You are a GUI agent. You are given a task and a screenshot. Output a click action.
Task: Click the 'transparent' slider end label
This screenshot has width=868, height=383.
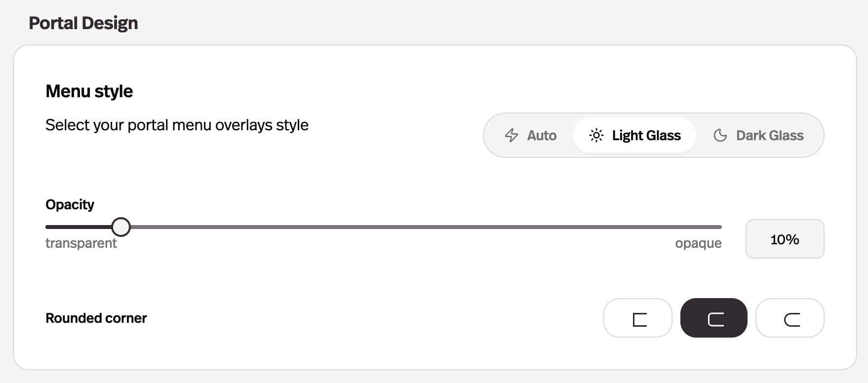click(x=81, y=243)
